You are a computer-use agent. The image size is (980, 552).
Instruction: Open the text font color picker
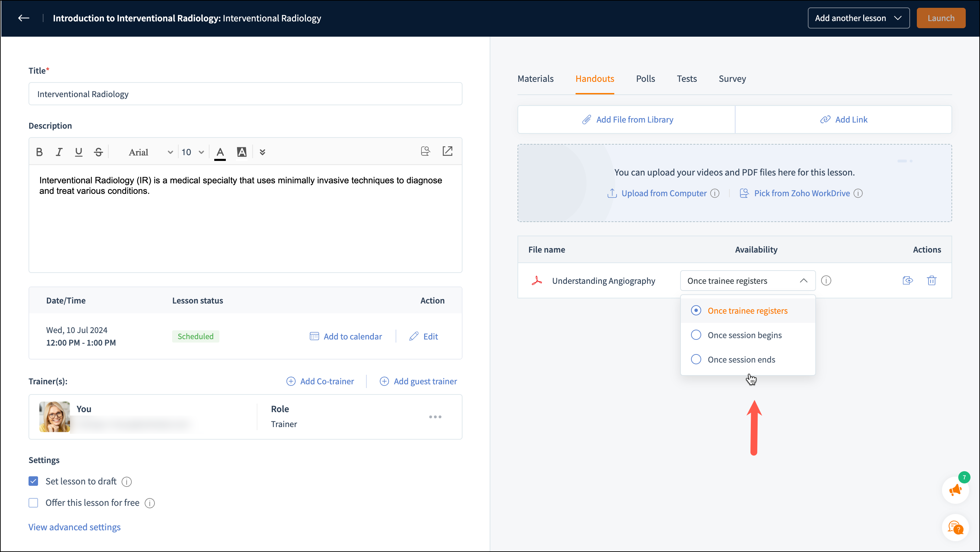pyautogui.click(x=220, y=152)
